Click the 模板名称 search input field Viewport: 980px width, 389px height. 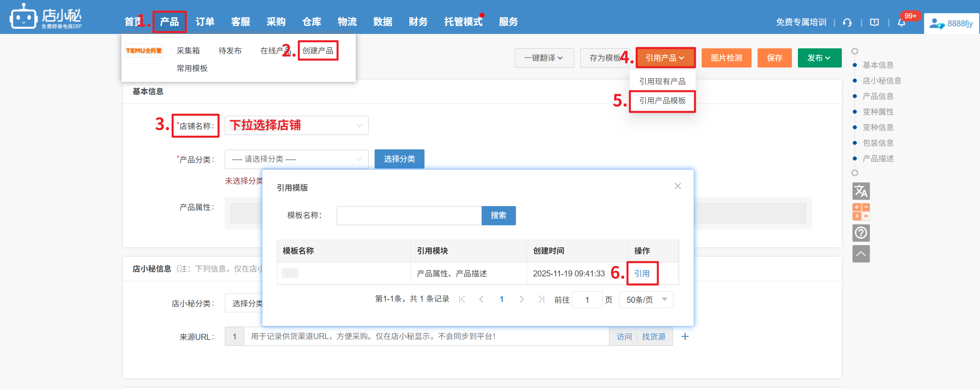pos(409,216)
